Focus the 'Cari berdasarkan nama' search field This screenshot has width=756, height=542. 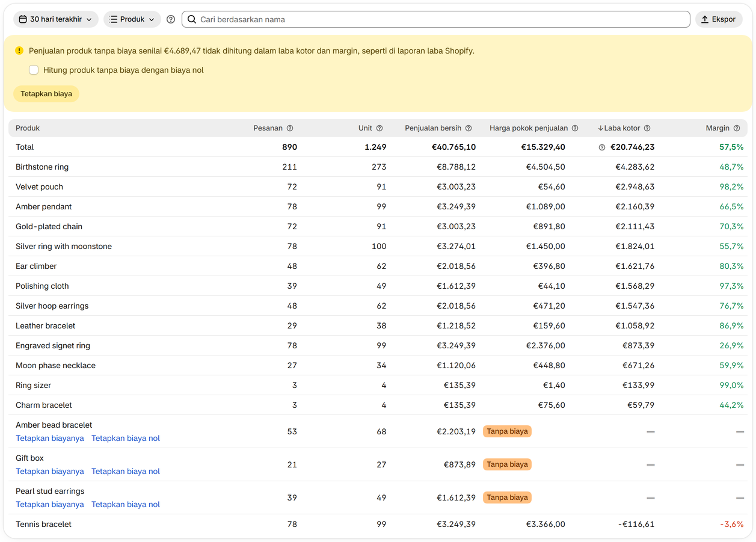(436, 19)
